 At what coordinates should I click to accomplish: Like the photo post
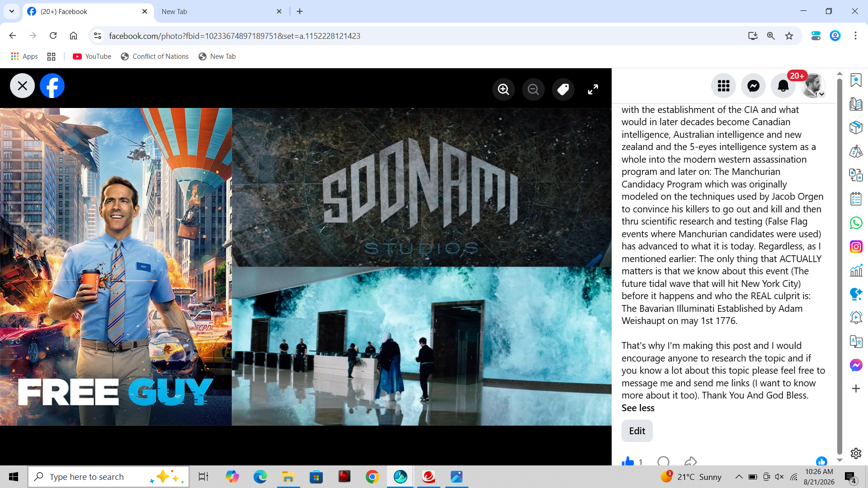pyautogui.click(x=628, y=461)
